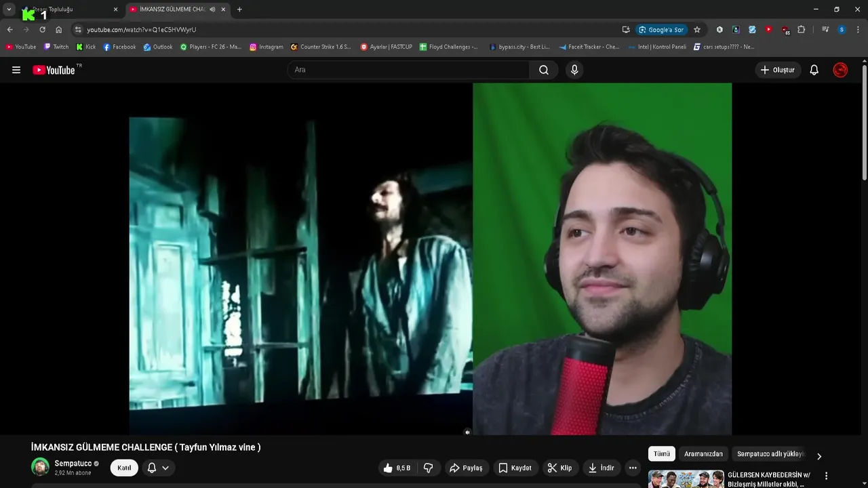Image resolution: width=868 pixels, height=488 pixels.
Task: Click the Kick hexagon extension icon
Action: point(719,30)
